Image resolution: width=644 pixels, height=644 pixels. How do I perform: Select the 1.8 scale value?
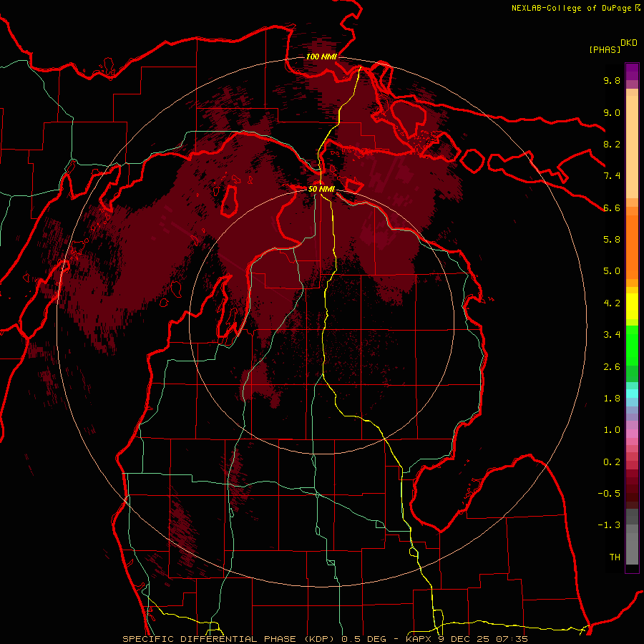[612, 399]
